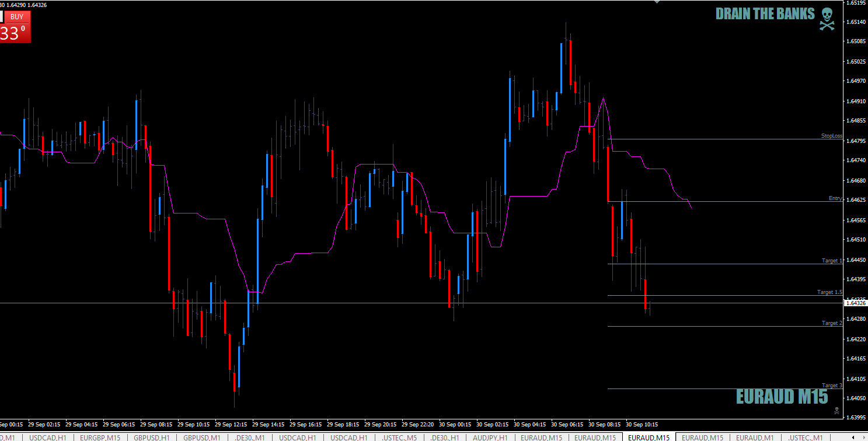Screen dimensions: 868x441
Task: Open the EURAUD,M1 chart tab
Action: [x=755, y=437]
